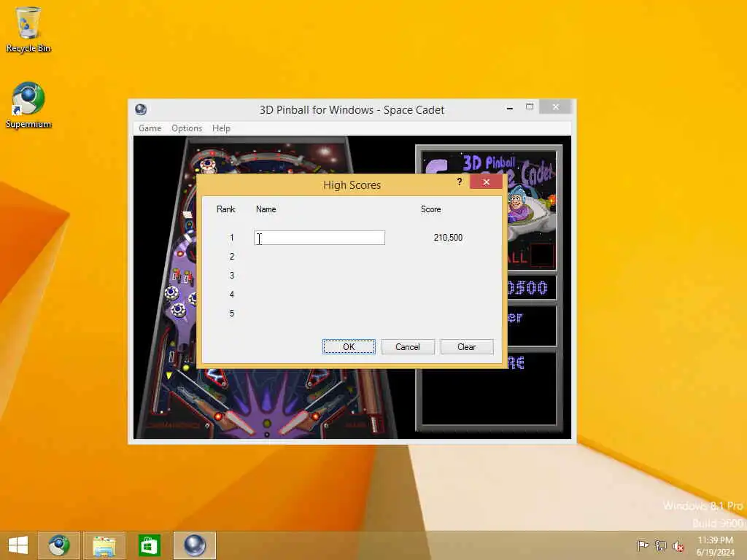Select the Supermium desktop shortcut
The image size is (747, 560).
28,105
